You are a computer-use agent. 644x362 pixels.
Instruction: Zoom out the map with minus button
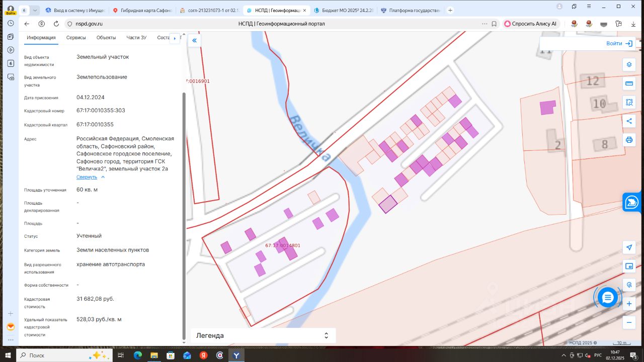(629, 322)
